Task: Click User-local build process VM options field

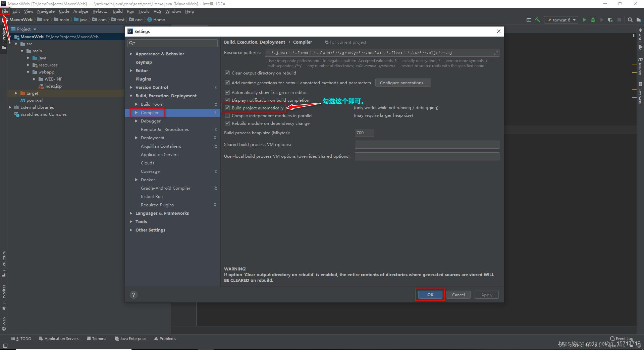Action: pos(427,156)
